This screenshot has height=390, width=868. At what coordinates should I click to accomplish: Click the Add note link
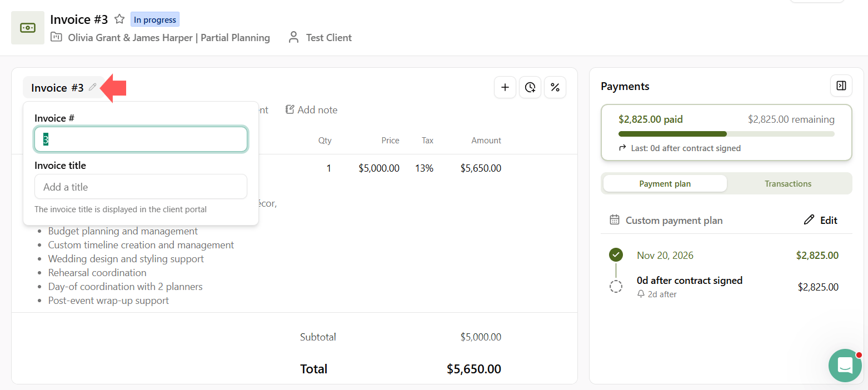pyautogui.click(x=311, y=110)
